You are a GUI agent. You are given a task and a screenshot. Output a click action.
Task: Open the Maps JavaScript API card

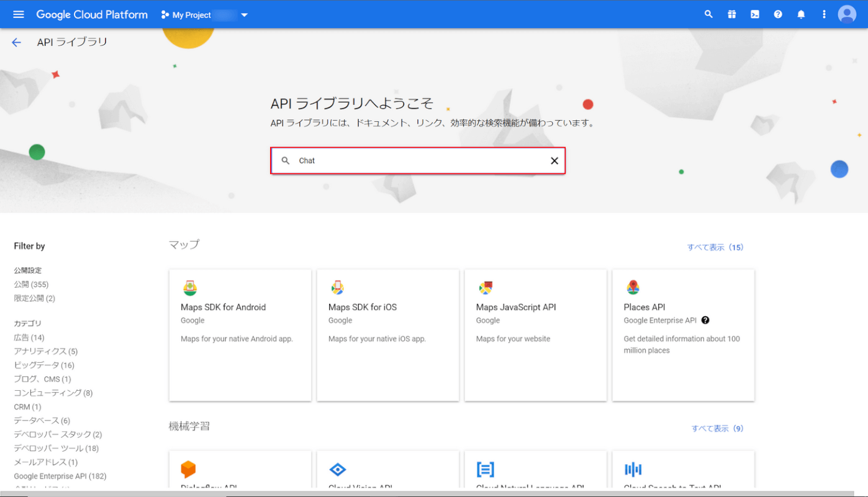click(536, 335)
